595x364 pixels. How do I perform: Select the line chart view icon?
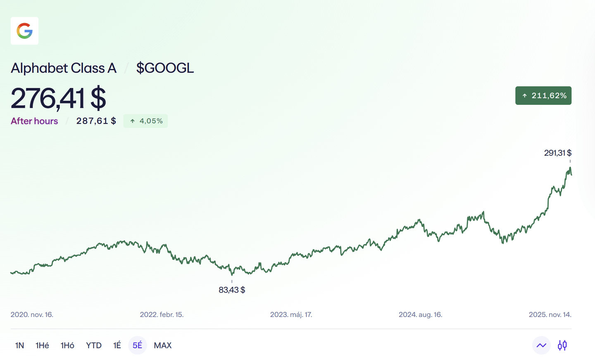[541, 345]
